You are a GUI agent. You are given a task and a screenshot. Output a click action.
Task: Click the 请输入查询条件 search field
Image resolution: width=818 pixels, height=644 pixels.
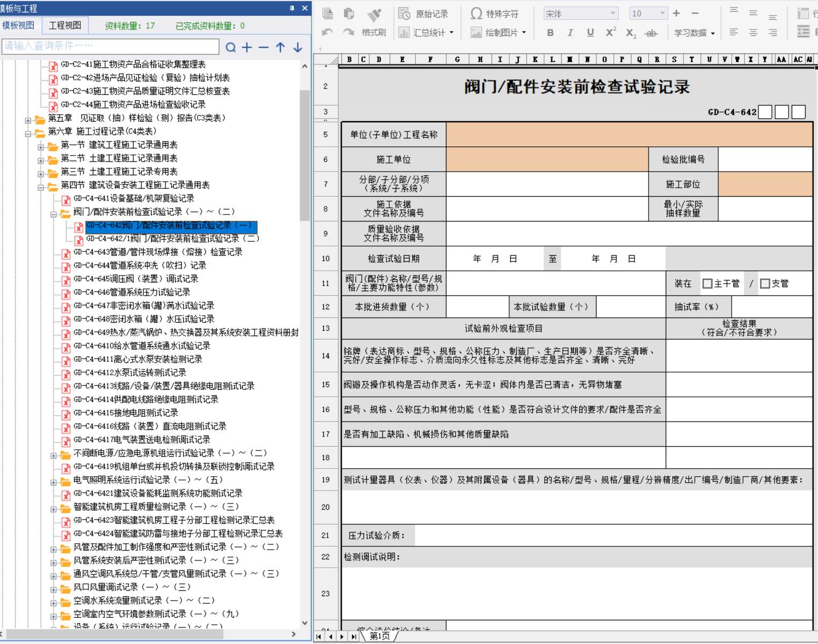pyautogui.click(x=110, y=47)
